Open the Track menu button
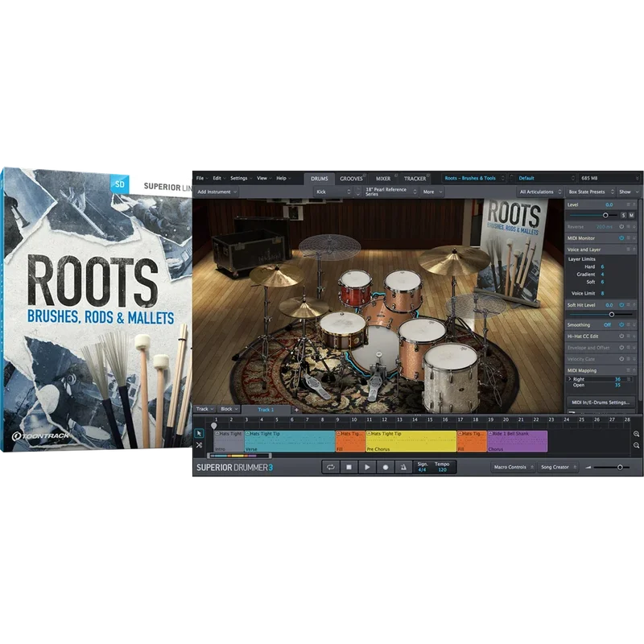 pyautogui.click(x=205, y=409)
